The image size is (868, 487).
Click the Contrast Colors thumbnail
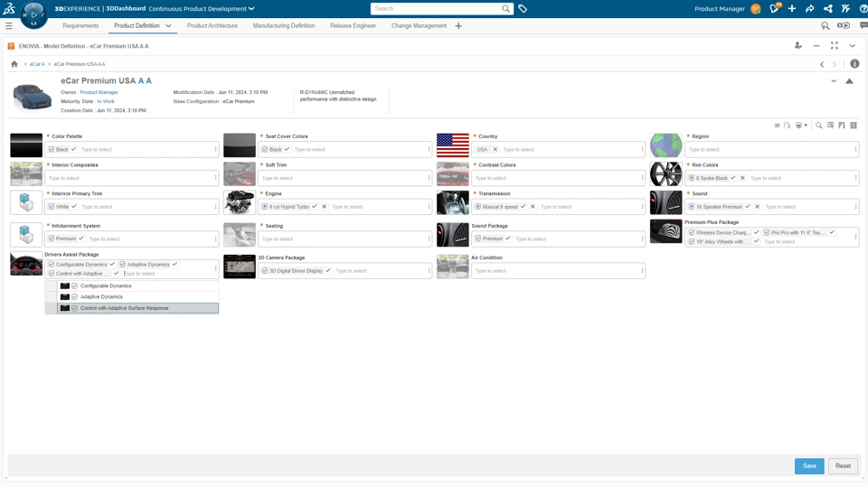pos(452,173)
